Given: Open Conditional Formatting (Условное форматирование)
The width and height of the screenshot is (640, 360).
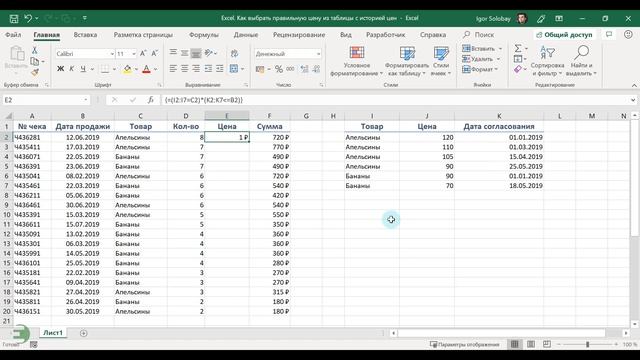Looking at the screenshot, I should point(356,61).
